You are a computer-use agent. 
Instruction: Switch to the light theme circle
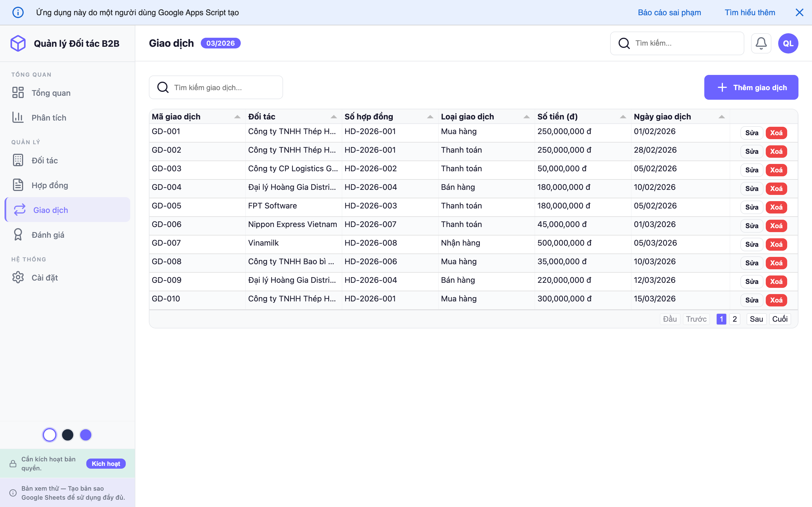50,435
